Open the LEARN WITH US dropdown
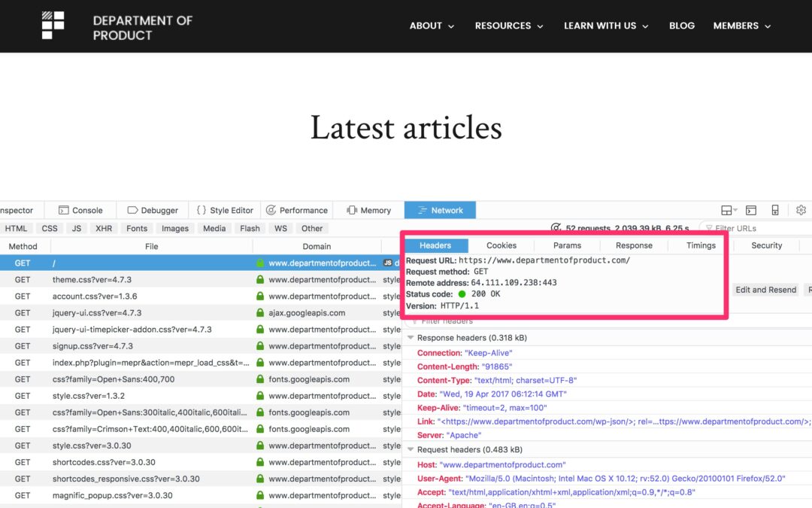The width and height of the screenshot is (812, 508). tap(606, 26)
